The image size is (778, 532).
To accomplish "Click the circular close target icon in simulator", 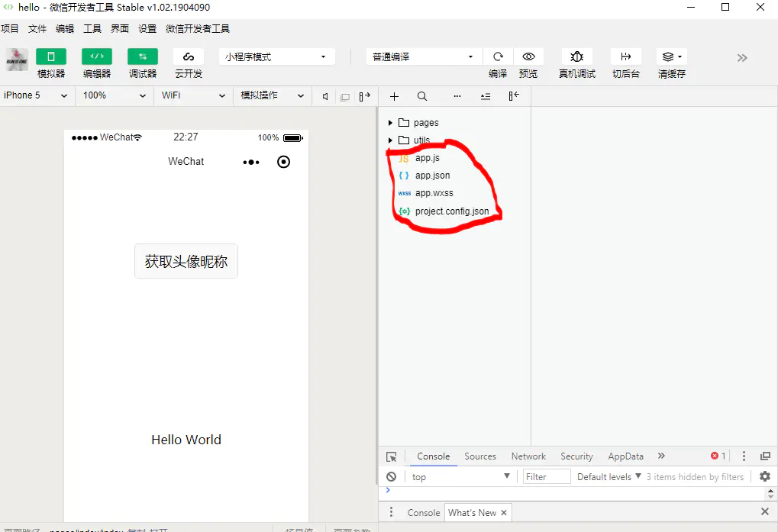I will [283, 162].
